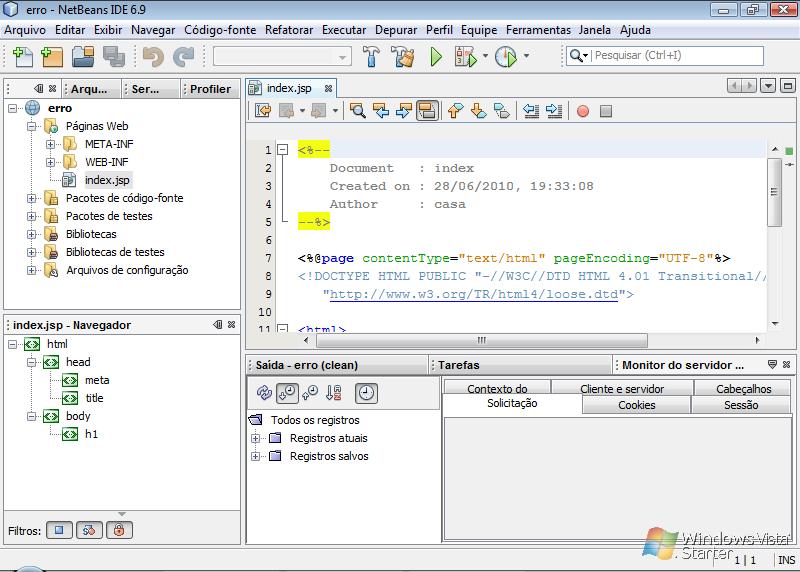Open the Cookies tab in monitor
This screenshot has height=572, width=800.
coord(636,405)
